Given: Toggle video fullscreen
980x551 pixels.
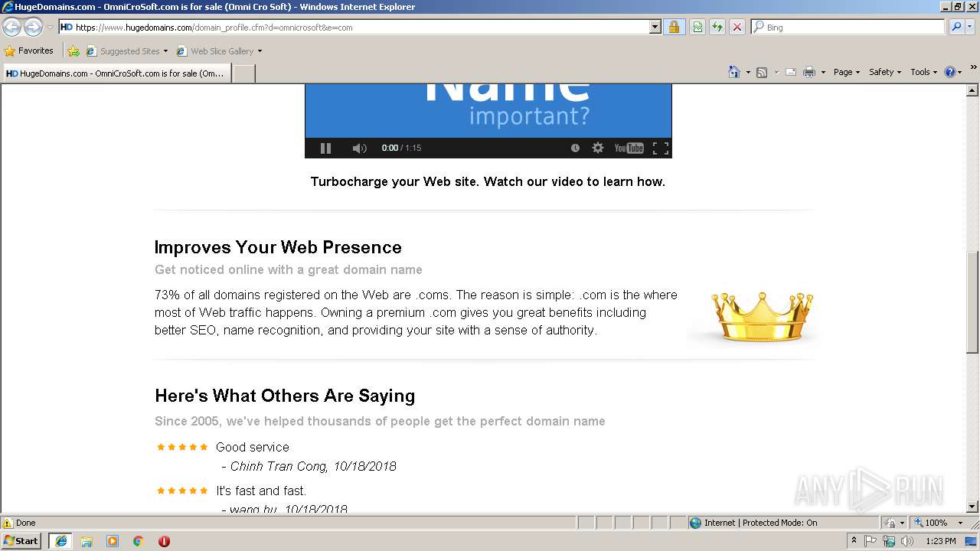Looking at the screenshot, I should point(660,148).
